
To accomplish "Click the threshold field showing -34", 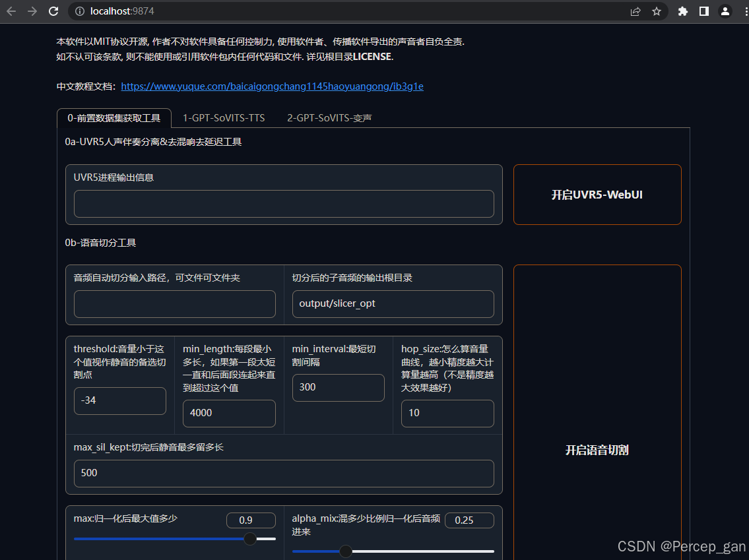I will coord(120,401).
